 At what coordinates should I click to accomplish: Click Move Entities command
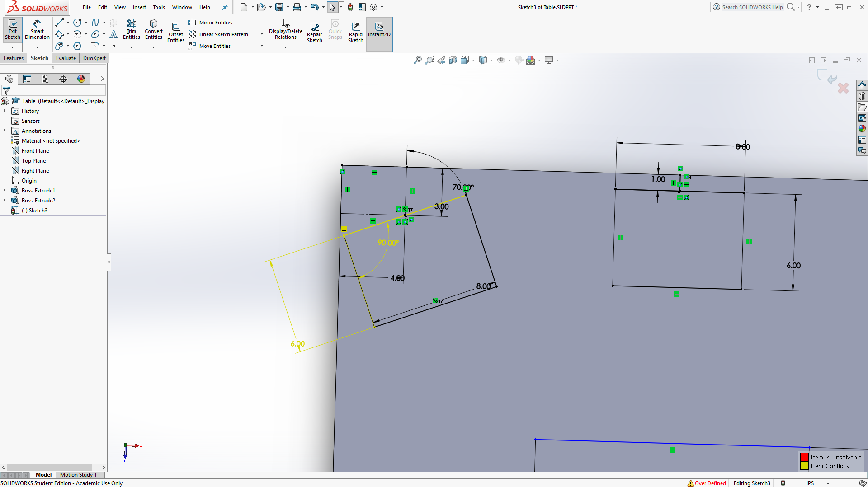click(209, 46)
